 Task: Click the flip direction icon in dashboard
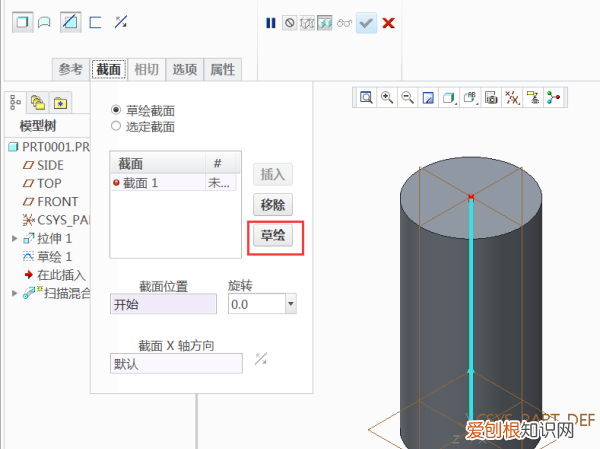coord(121,22)
